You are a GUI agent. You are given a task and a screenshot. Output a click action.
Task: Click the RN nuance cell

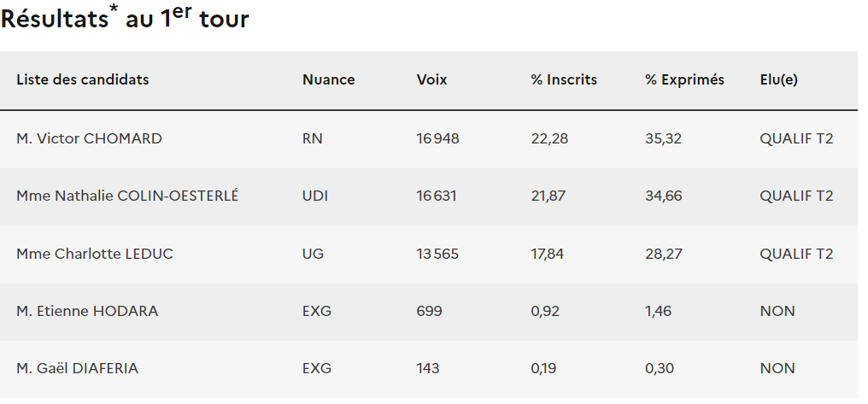pyautogui.click(x=313, y=138)
